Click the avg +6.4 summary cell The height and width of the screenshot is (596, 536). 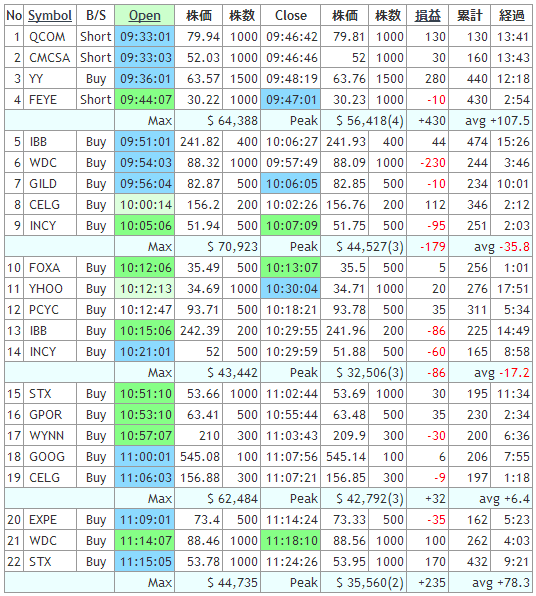click(490, 499)
